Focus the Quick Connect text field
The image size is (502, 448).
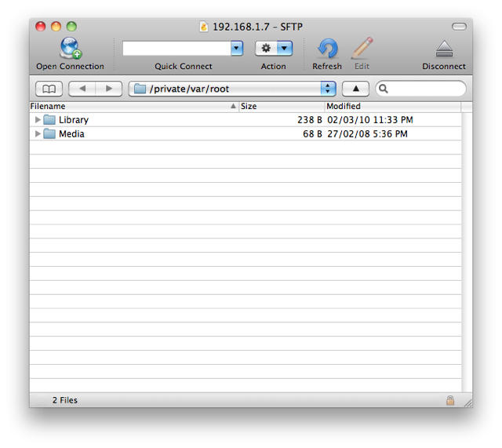tap(176, 49)
